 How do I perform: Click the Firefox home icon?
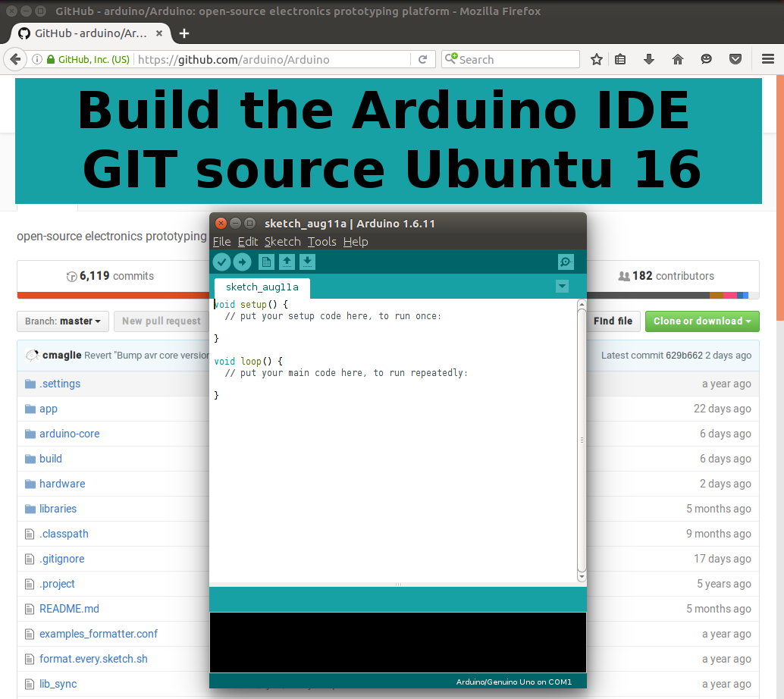(x=678, y=59)
